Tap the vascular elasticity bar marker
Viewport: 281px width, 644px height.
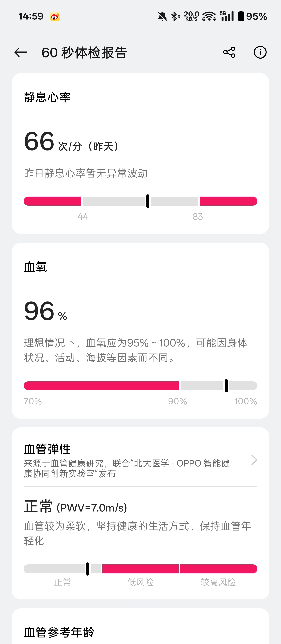(x=88, y=569)
